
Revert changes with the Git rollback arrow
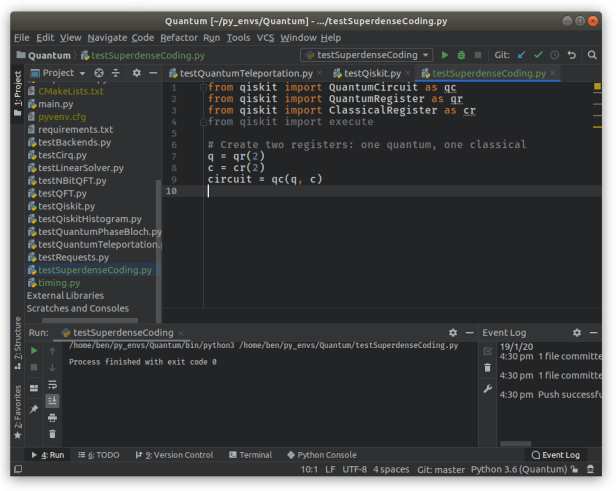[571, 55]
